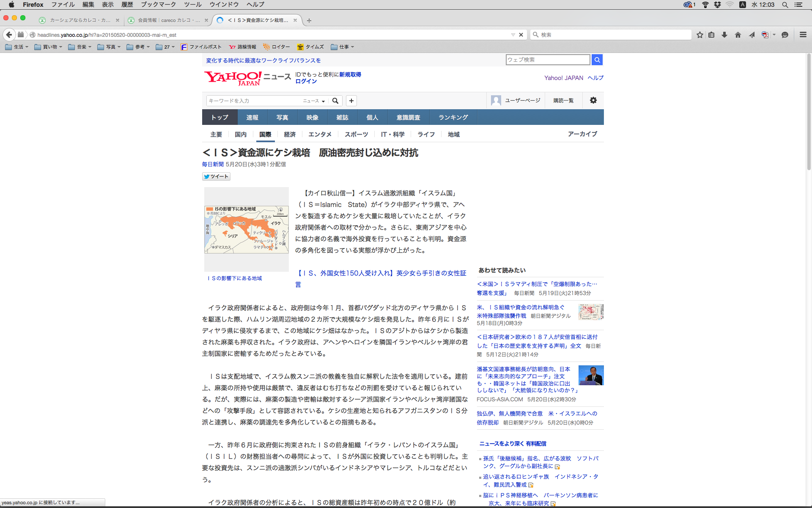Click the plus button beside keyword search
The height and width of the screenshot is (508, 812).
[351, 101]
